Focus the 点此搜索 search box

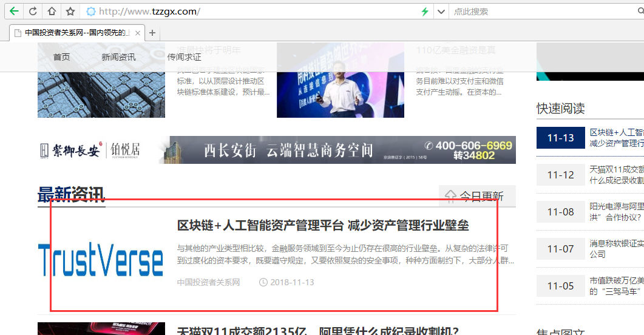pos(544,12)
